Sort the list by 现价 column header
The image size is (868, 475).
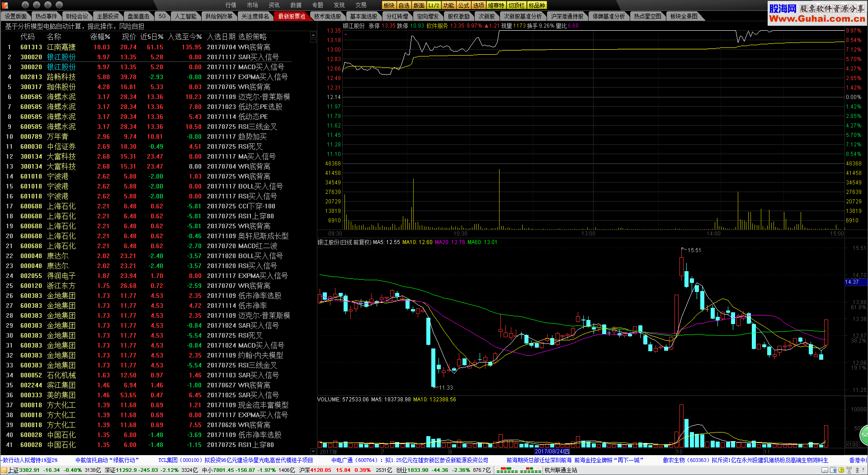pyautogui.click(x=129, y=37)
